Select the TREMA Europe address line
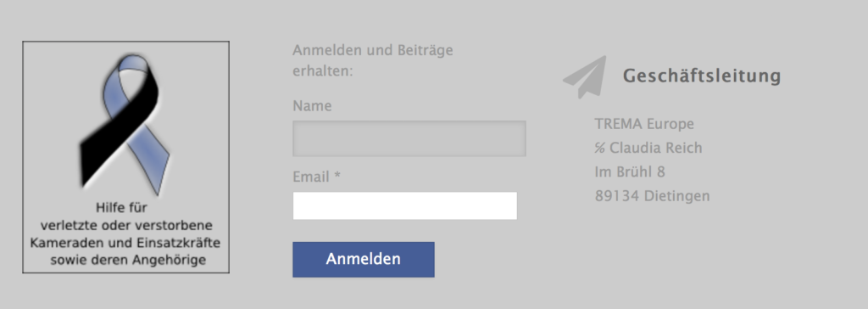868x309 pixels. (x=644, y=124)
